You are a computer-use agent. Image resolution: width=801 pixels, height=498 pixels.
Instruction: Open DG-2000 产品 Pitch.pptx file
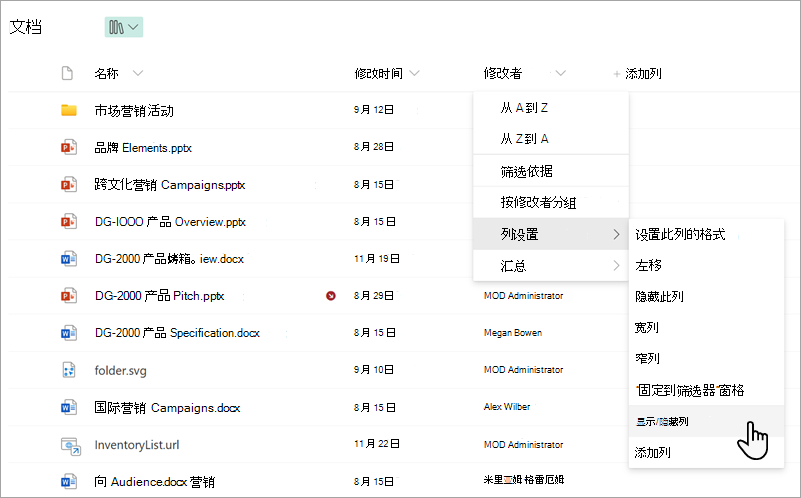(x=159, y=296)
